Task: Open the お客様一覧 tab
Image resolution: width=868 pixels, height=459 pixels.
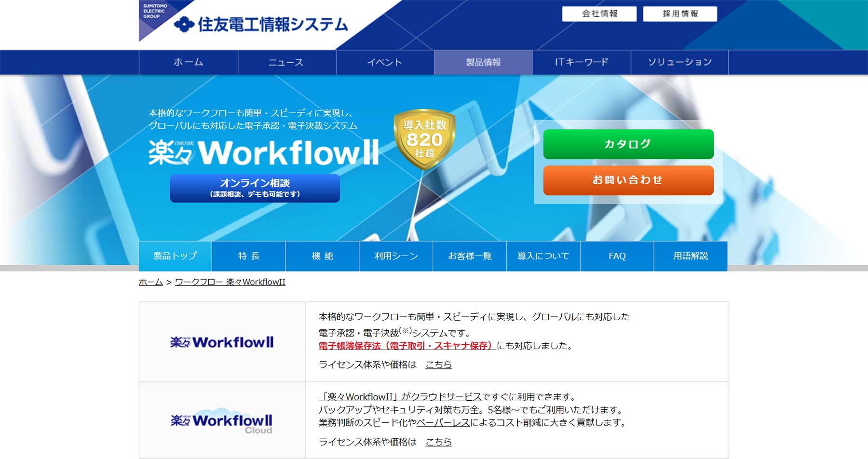Action: point(470,256)
